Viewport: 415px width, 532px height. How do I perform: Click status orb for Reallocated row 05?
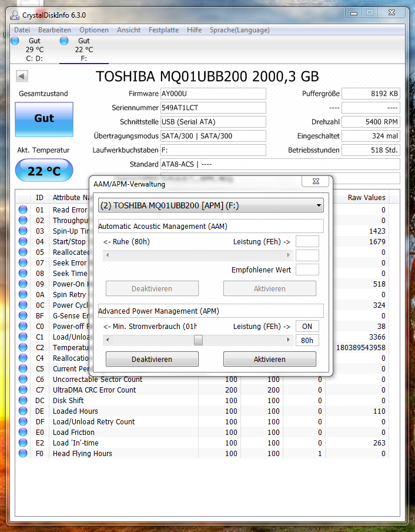tap(23, 252)
